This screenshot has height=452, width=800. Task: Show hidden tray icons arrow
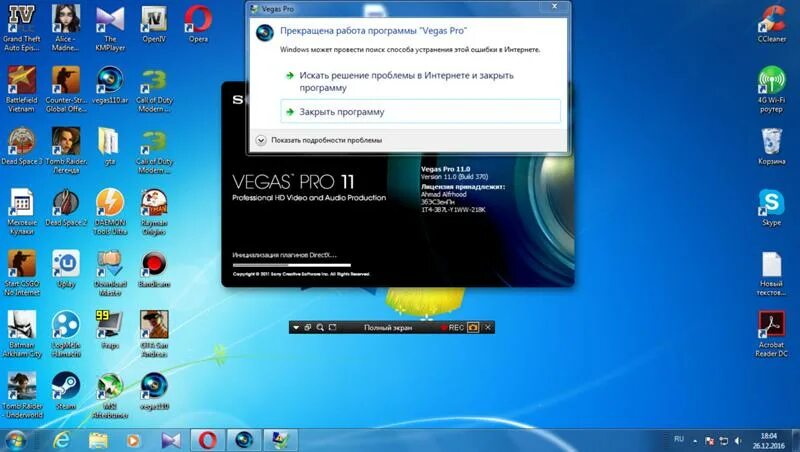pyautogui.click(x=695, y=440)
